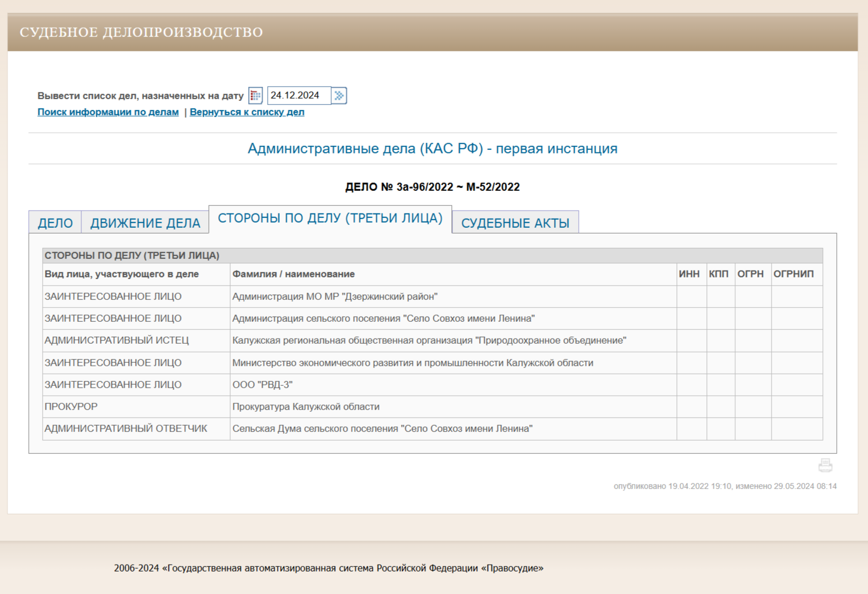868x594 pixels.
Task: Click the 'Сельская Дума' defendant row
Action: coord(382,428)
